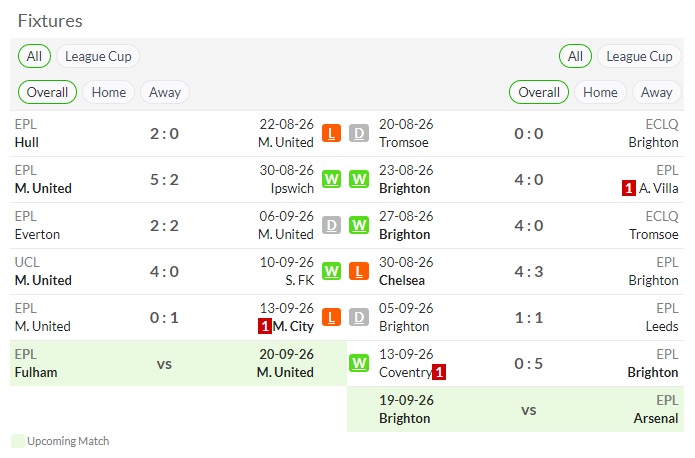
Task: Open the upcoming Fulham vs M. United match
Action: pos(178,364)
